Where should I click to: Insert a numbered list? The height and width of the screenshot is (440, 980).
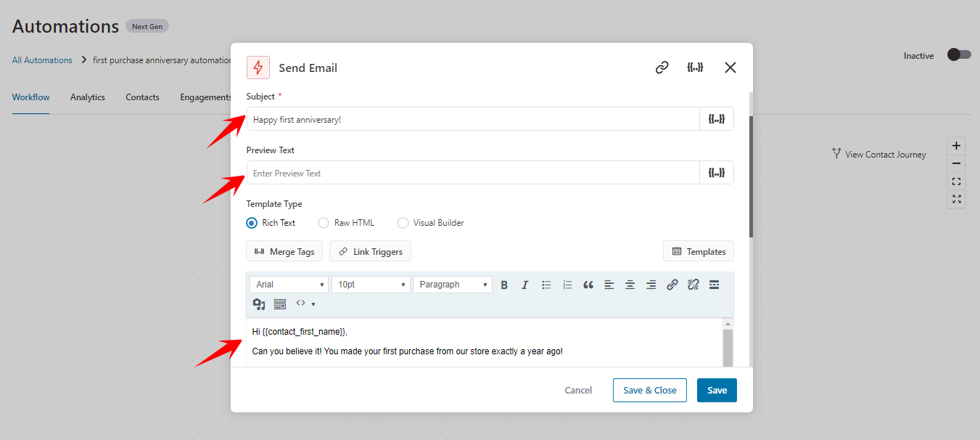click(x=567, y=284)
